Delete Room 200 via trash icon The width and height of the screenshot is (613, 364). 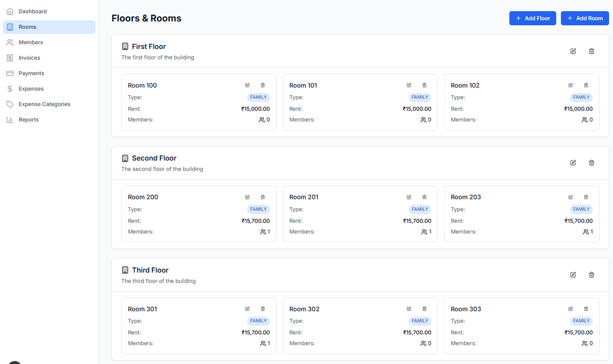tap(263, 197)
